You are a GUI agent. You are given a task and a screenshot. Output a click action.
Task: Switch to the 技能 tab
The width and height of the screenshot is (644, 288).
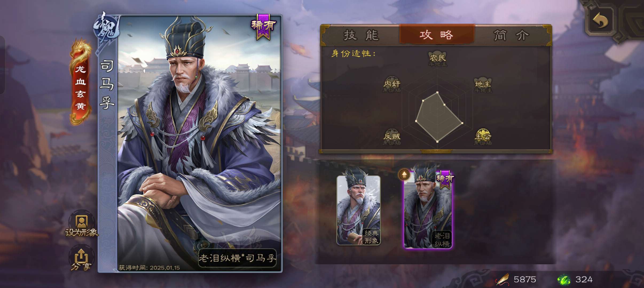tap(361, 35)
